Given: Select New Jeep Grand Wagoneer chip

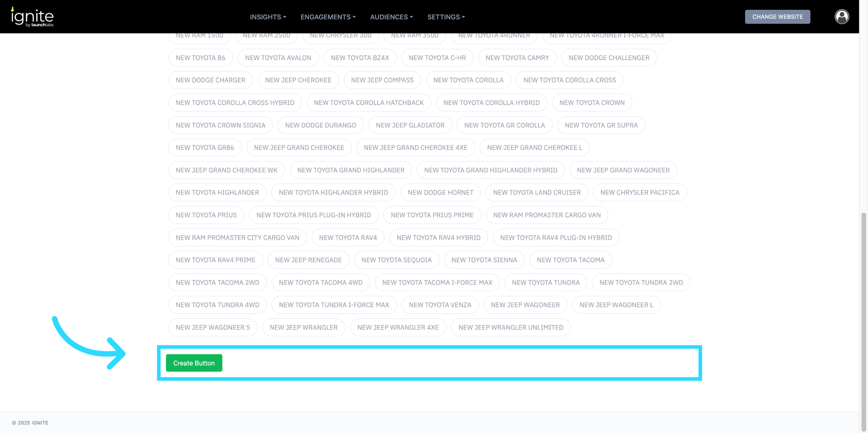Looking at the screenshot, I should (623, 170).
